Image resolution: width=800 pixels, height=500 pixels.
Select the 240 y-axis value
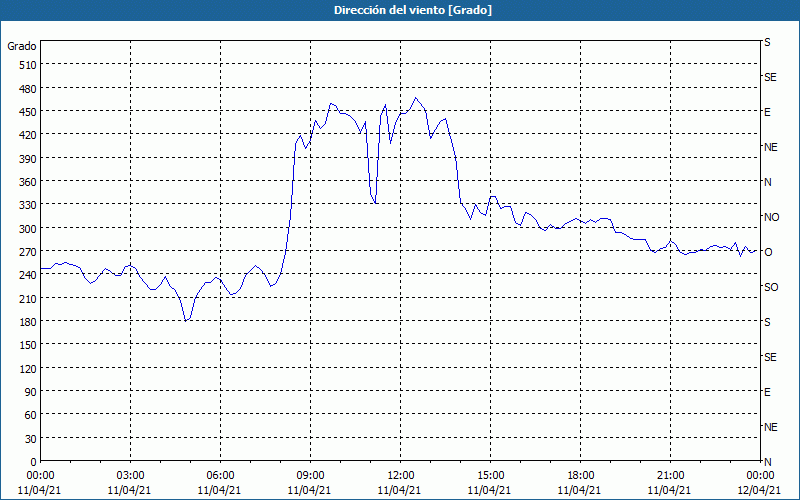pos(29,275)
